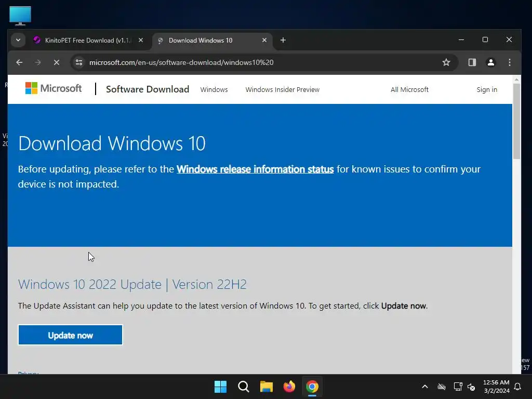The image size is (532, 399).
Task: Open the Software Download link
Action: pyautogui.click(x=148, y=89)
